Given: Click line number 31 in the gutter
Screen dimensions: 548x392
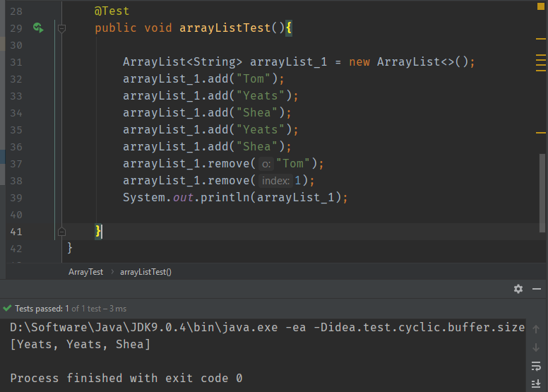Looking at the screenshot, I should point(16,62).
